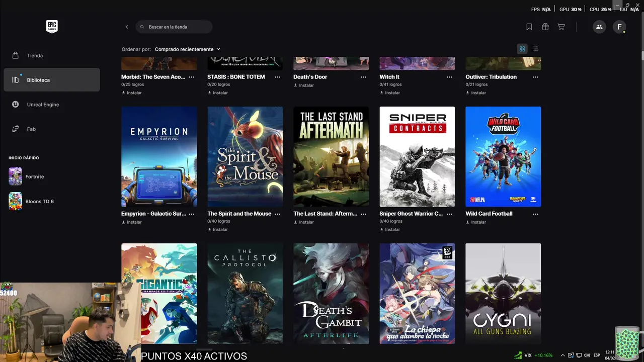Open options menu for Empyrion - Galactic Survival

point(192,214)
